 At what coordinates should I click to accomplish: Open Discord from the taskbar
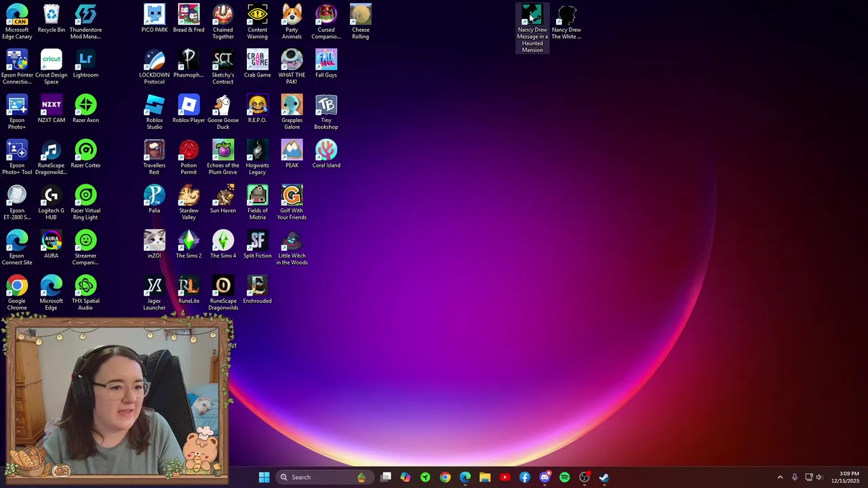545,477
